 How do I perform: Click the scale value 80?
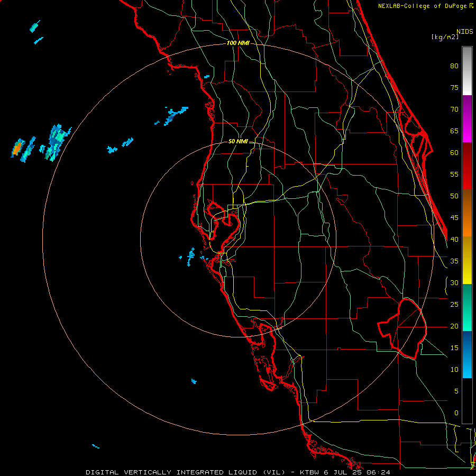pos(454,66)
